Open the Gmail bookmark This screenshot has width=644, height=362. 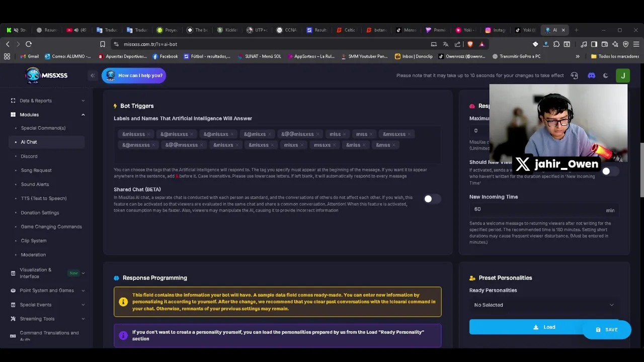[30, 56]
